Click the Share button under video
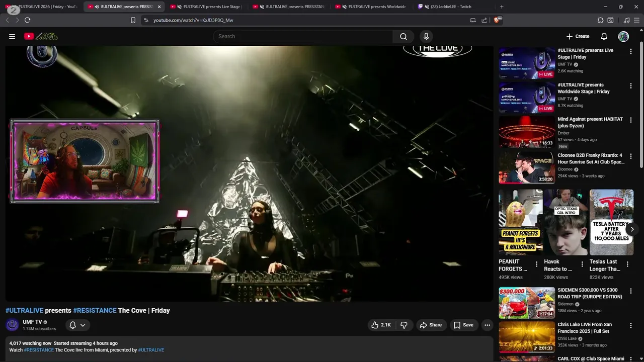Viewport: 644px width, 362px height. pyautogui.click(x=431, y=325)
